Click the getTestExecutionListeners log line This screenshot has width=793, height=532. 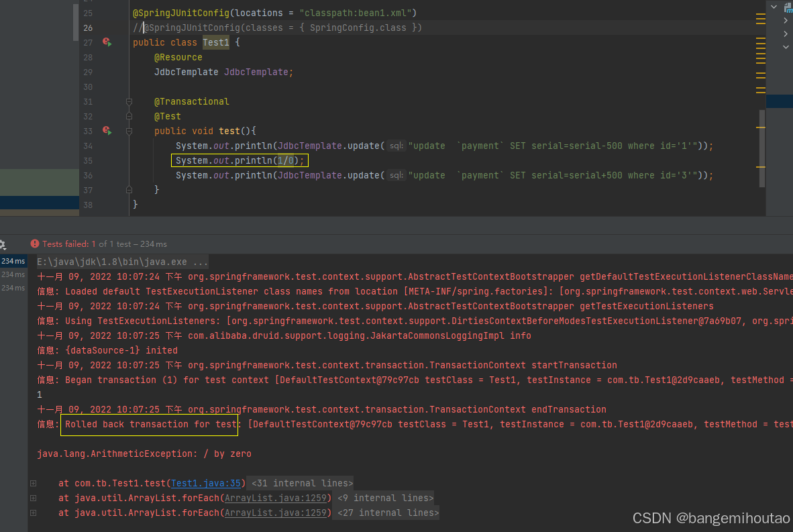tap(375, 306)
